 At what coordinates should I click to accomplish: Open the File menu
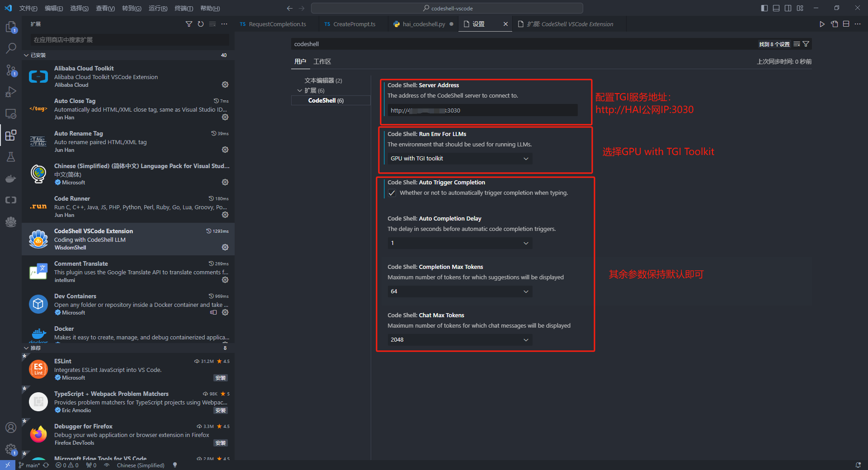point(28,8)
